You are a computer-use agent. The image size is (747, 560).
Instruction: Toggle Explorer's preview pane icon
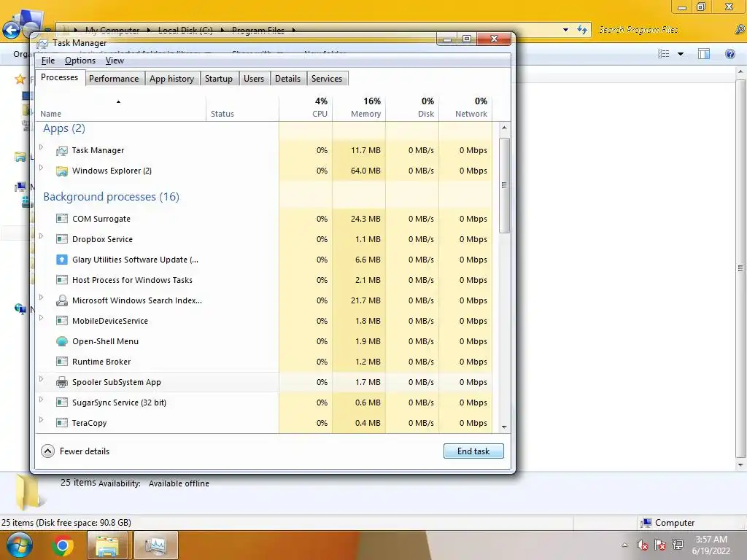coord(704,54)
